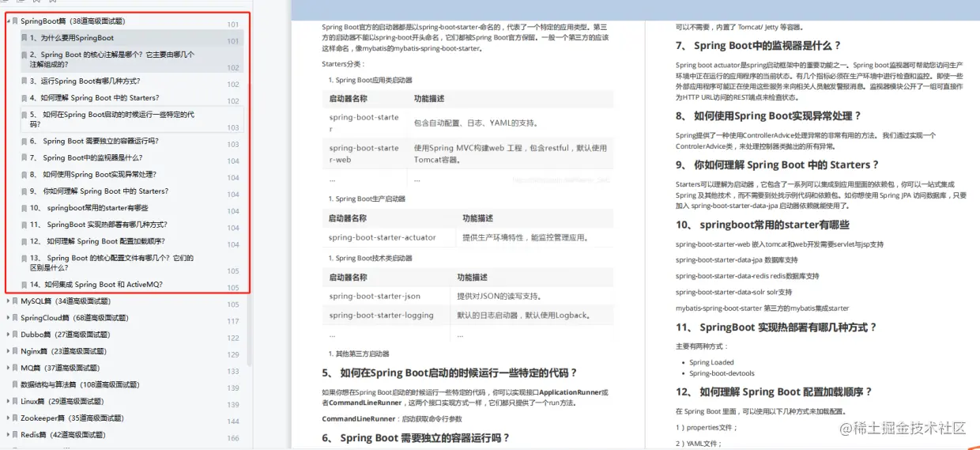The image size is (980, 450).
Task: Select Zookeeper篇 (35道高级面试题) bookmark
Action: 72,418
